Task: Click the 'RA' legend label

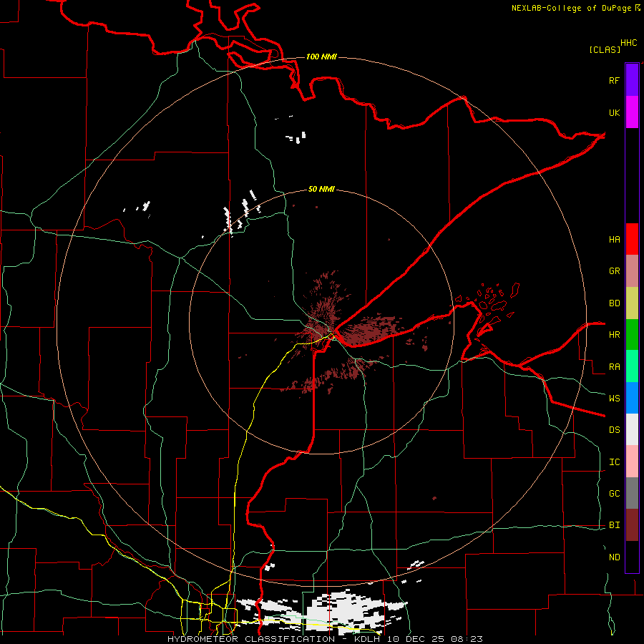Action: tap(614, 367)
